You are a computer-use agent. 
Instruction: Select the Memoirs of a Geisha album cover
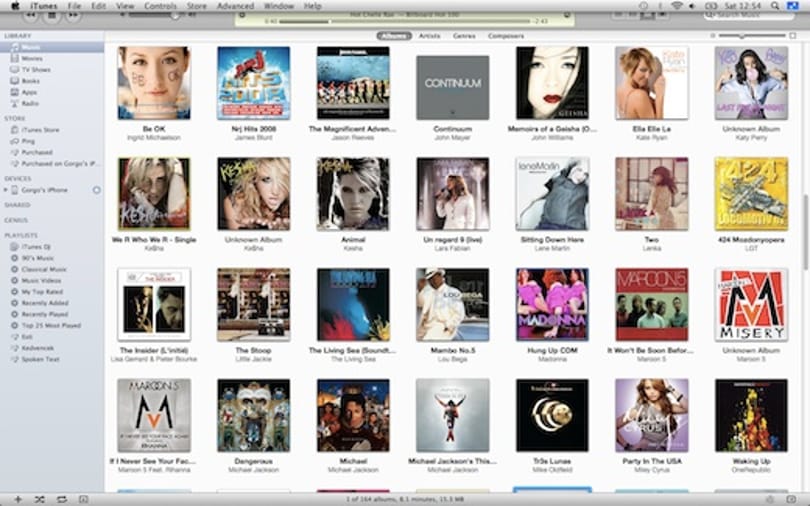click(x=552, y=83)
